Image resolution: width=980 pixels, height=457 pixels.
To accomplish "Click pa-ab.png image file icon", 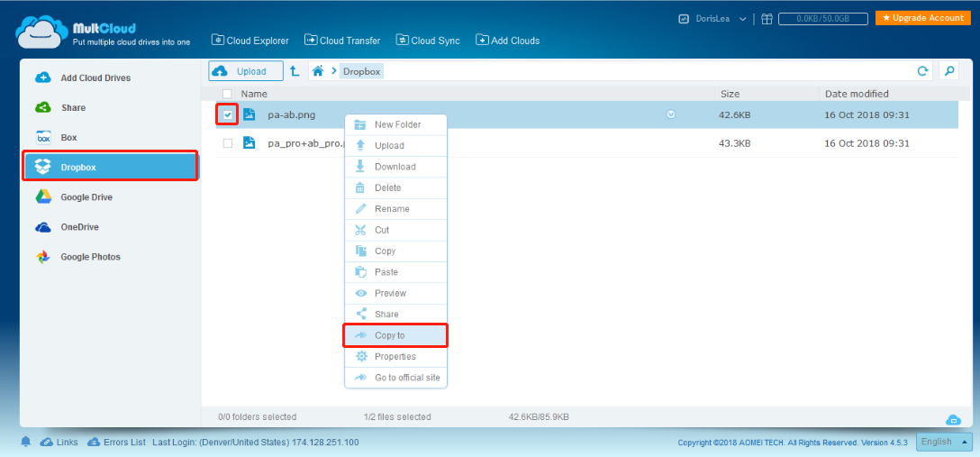I will [250, 114].
